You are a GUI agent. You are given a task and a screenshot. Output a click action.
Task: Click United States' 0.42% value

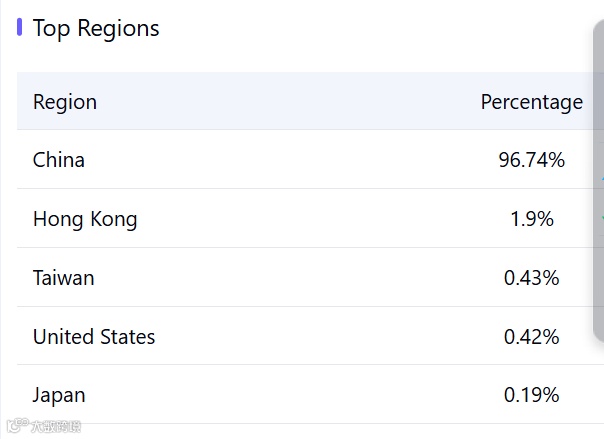pyautogui.click(x=532, y=337)
